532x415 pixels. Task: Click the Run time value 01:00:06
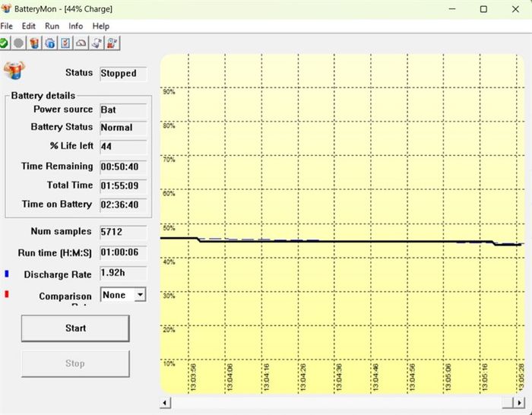(x=123, y=253)
